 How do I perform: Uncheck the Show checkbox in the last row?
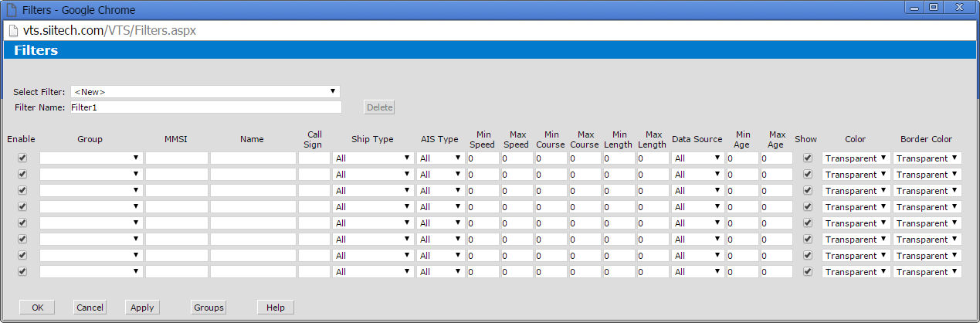(808, 271)
